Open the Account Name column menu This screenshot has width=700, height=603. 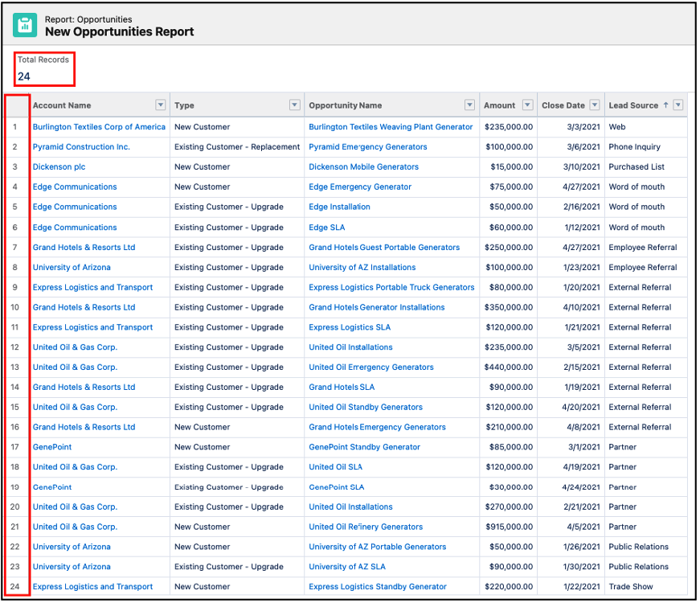click(160, 105)
